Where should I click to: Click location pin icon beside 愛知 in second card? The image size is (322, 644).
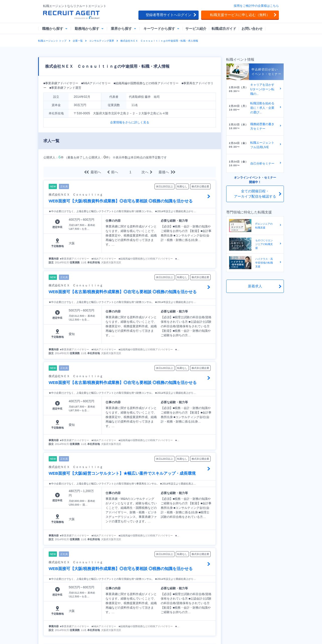click(x=57, y=332)
